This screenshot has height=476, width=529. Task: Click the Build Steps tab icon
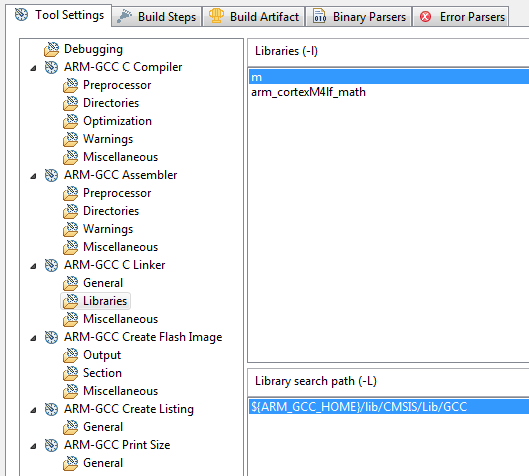click(124, 17)
